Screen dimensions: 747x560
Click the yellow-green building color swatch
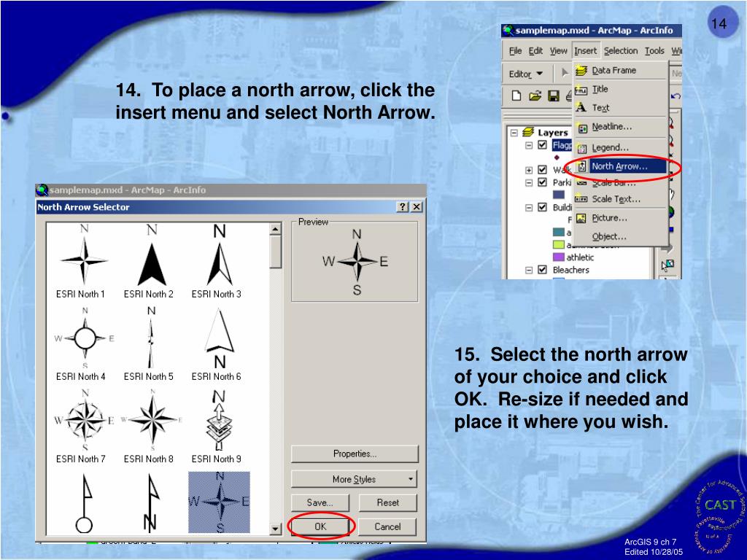pos(559,245)
